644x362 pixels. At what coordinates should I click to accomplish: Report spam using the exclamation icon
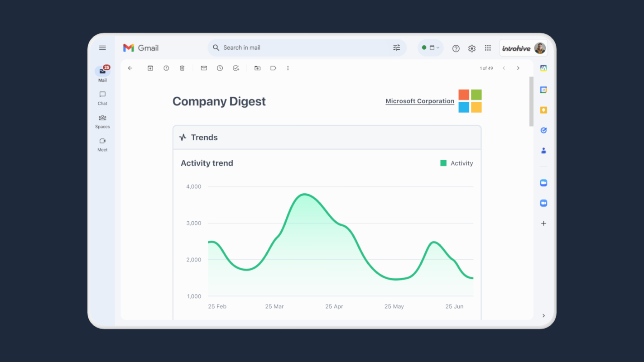[166, 68]
